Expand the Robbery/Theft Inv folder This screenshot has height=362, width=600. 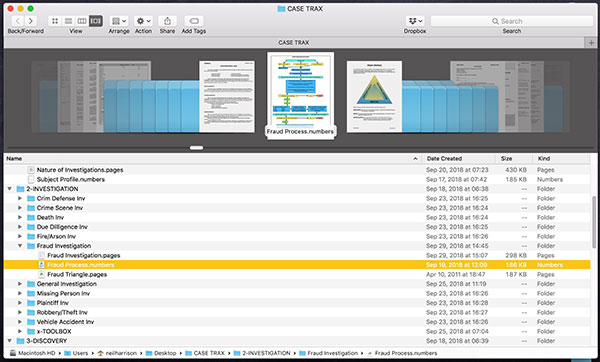20,312
